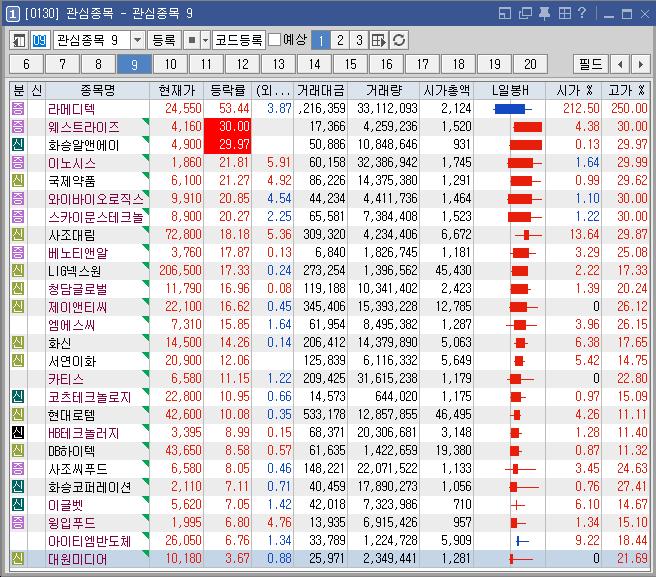
Task: Open the 관심종목 9 group dropdown arrow
Action: tap(137, 41)
